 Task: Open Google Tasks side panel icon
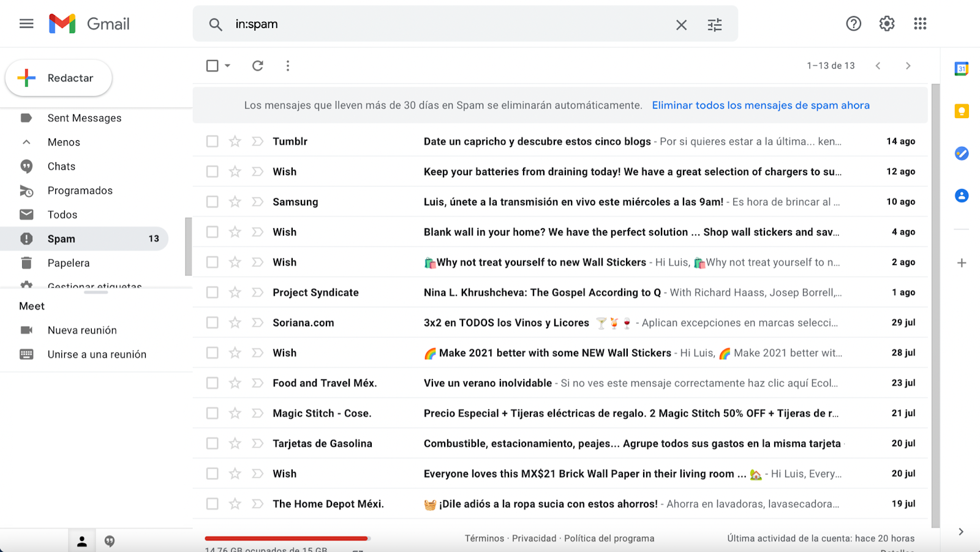tap(962, 153)
